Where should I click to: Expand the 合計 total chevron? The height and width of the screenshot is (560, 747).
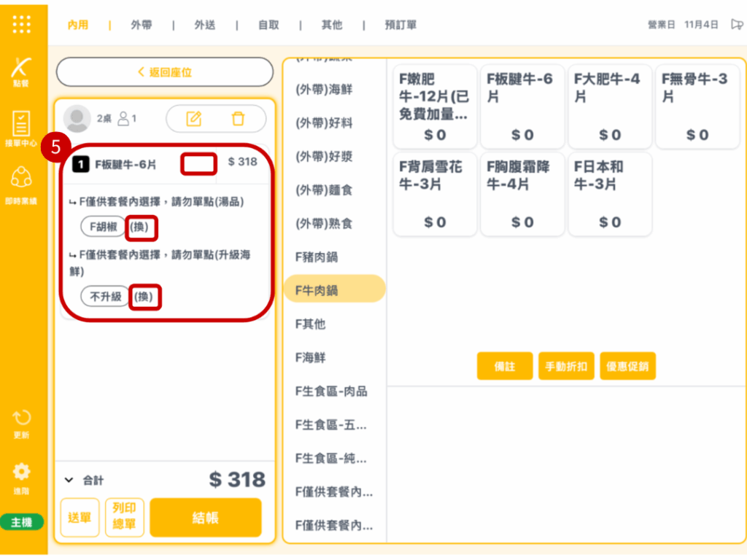tap(69, 480)
